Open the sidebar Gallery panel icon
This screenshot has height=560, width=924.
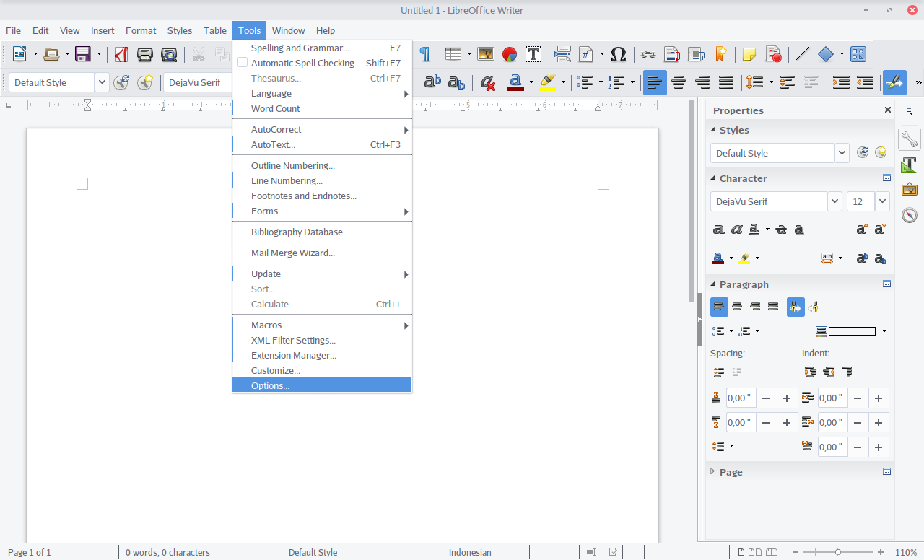910,190
